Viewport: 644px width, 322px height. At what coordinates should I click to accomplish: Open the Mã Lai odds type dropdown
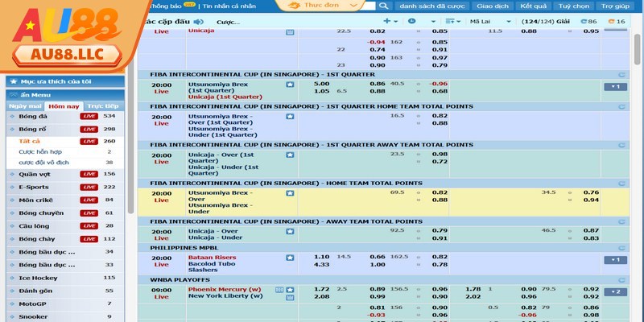(490, 22)
